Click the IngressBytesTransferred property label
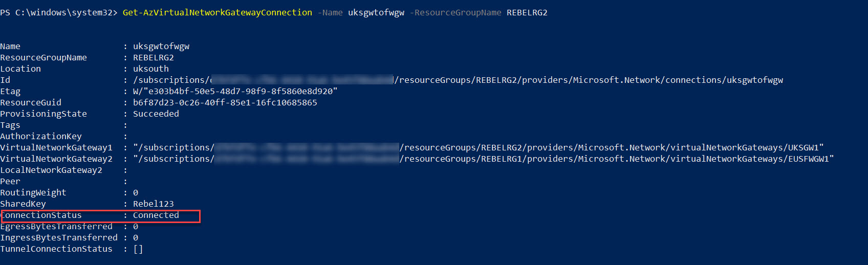Image resolution: width=868 pixels, height=265 pixels. click(x=59, y=238)
